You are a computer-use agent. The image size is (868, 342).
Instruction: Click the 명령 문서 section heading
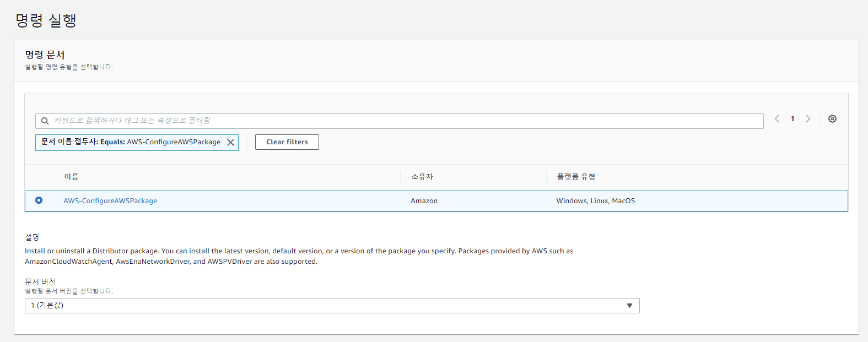45,55
